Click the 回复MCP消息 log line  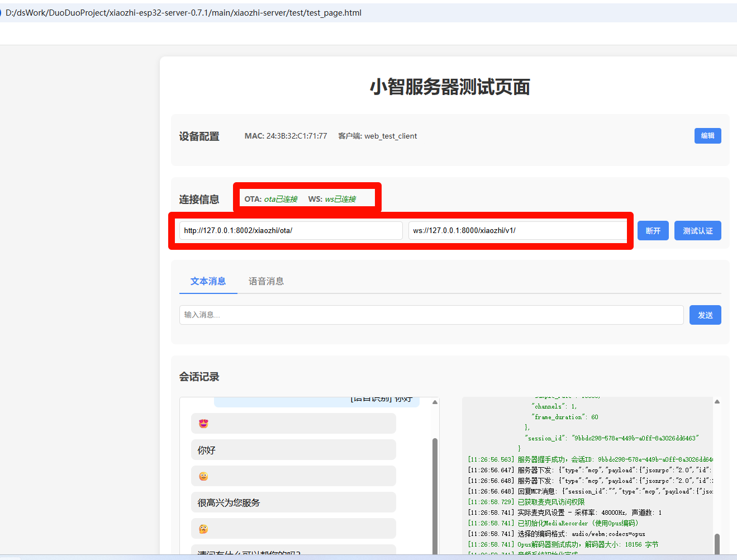coord(590,491)
